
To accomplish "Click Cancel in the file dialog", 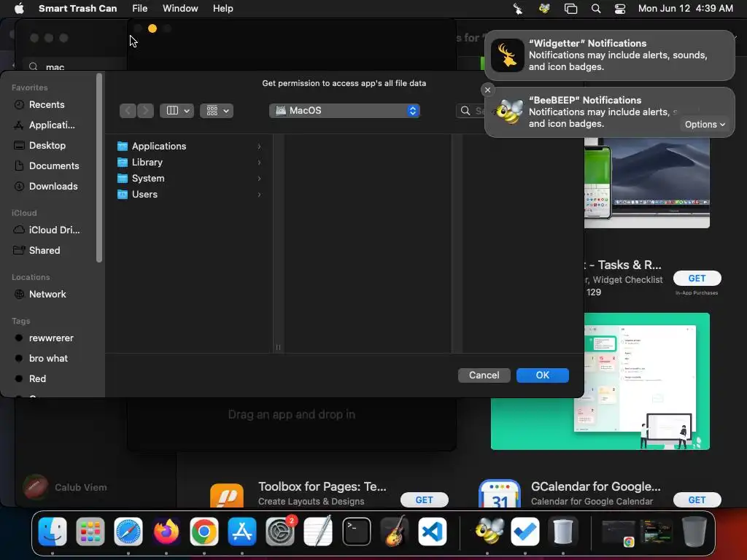I will pyautogui.click(x=484, y=376).
